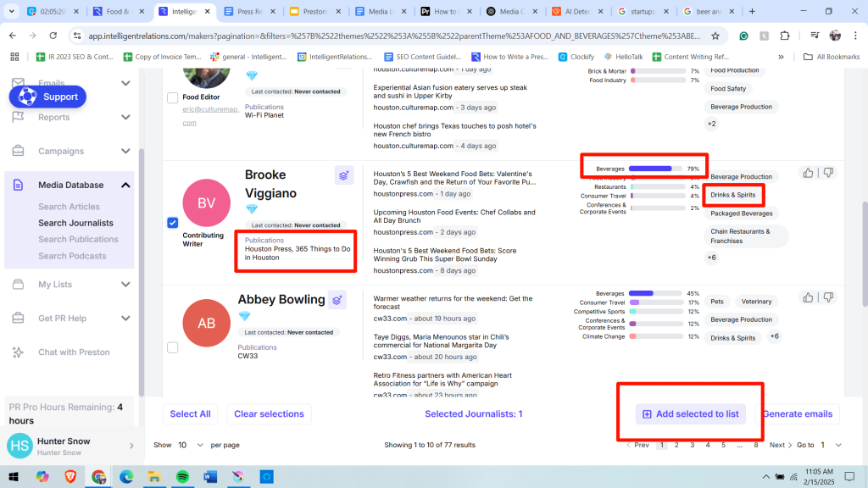The image size is (868, 488).
Task: Click the stack icon beside Brooke Viggiano
Action: pyautogui.click(x=344, y=176)
